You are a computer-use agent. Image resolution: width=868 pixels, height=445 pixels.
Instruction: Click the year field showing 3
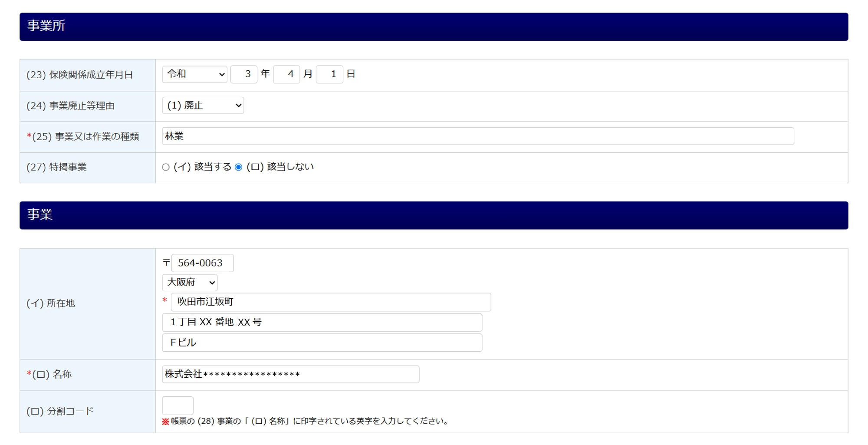(243, 74)
